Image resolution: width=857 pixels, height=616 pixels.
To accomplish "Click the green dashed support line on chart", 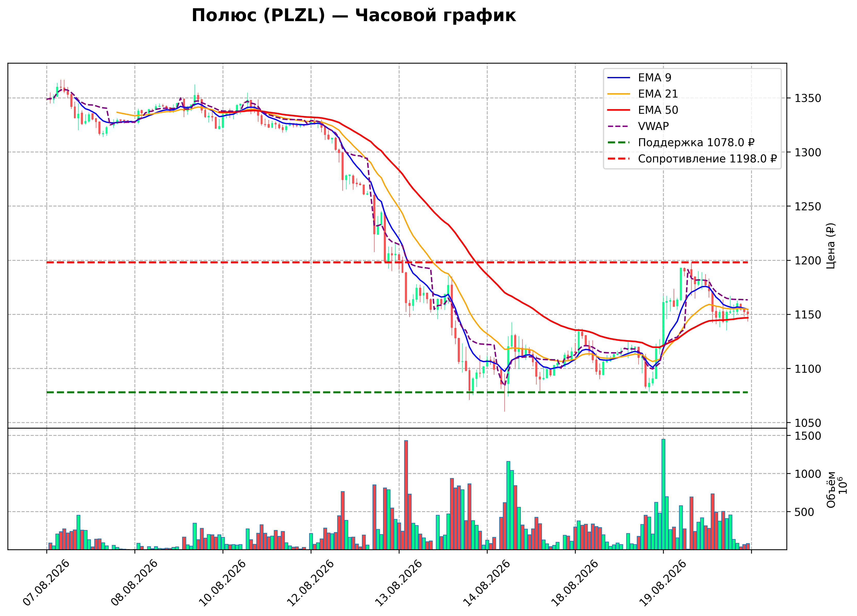I will 397,392.
